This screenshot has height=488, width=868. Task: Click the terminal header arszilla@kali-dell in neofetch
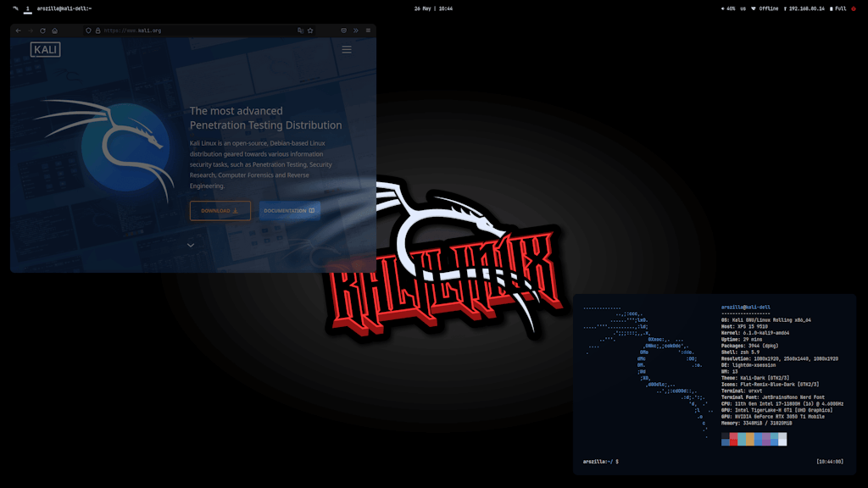[746, 307]
